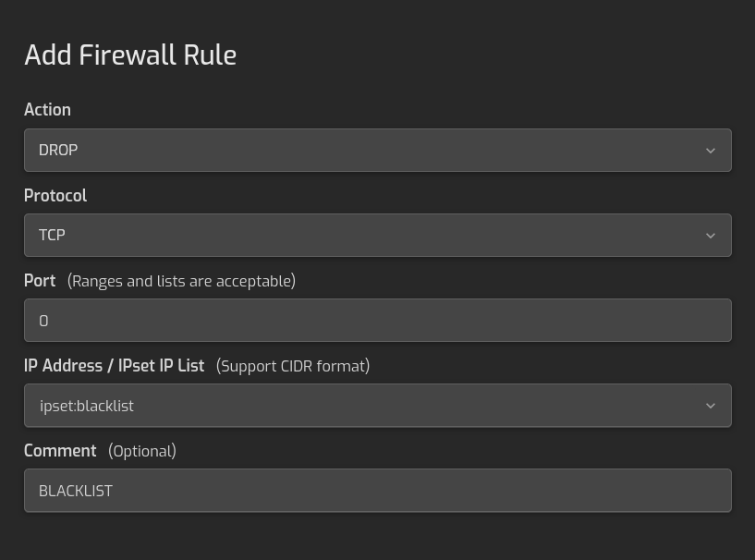The image size is (755, 560).
Task: Click the ipset:blacklist value text
Action: pyautogui.click(x=87, y=406)
